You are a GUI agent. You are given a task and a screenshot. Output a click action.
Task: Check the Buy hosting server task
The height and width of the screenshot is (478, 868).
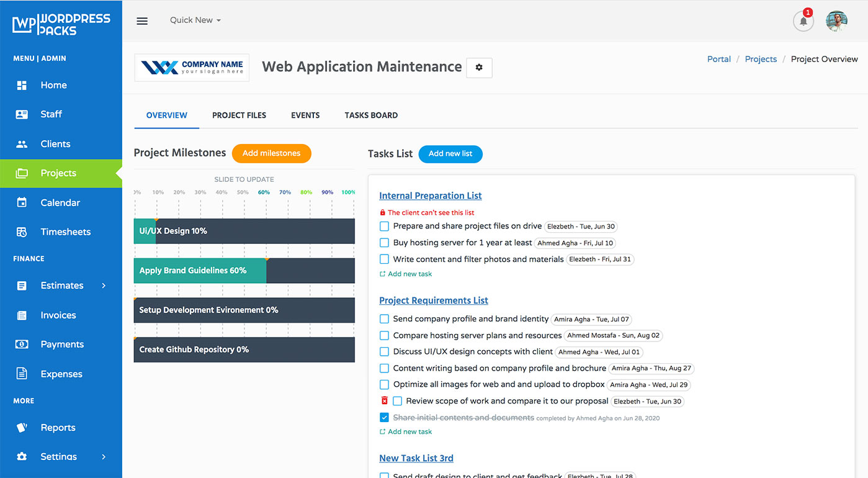pyautogui.click(x=383, y=243)
